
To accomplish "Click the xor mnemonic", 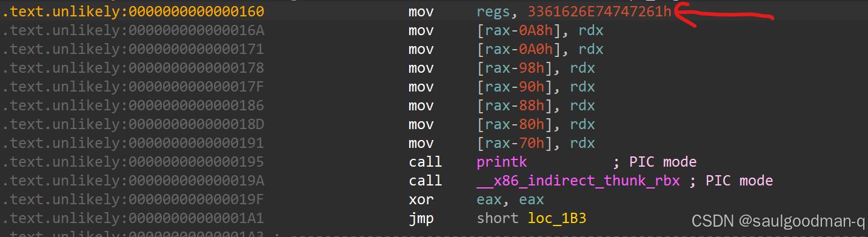I will [421, 199].
